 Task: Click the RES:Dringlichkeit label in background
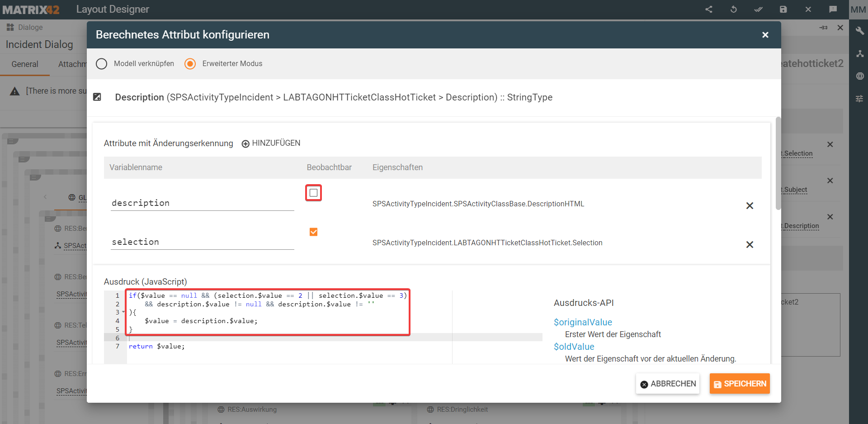462,410
